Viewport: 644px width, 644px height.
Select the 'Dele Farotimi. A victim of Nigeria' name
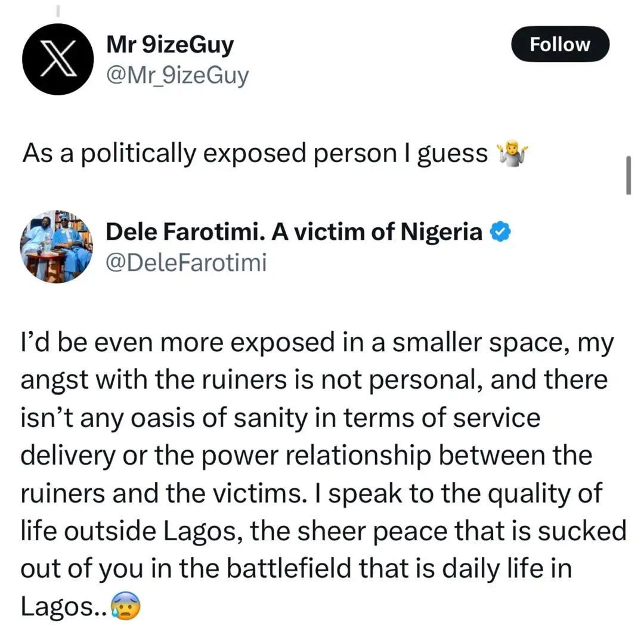[x=294, y=232]
